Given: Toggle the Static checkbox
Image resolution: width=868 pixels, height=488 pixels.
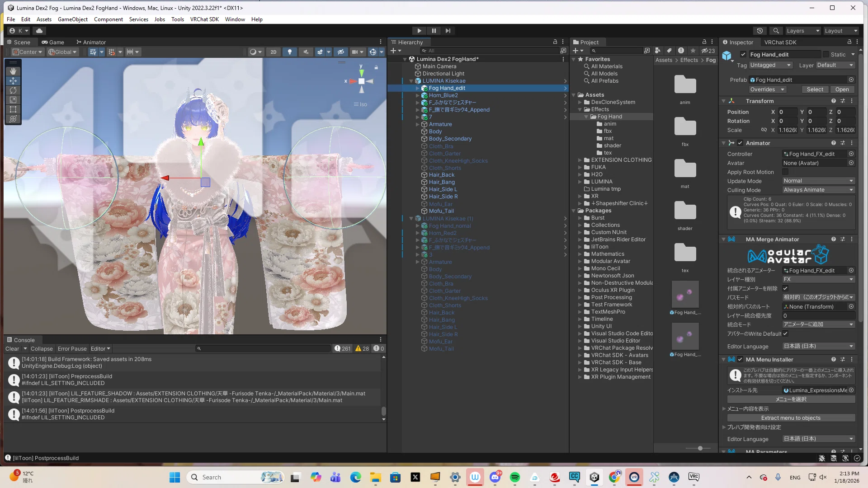Looking at the screenshot, I should click(x=826, y=54).
